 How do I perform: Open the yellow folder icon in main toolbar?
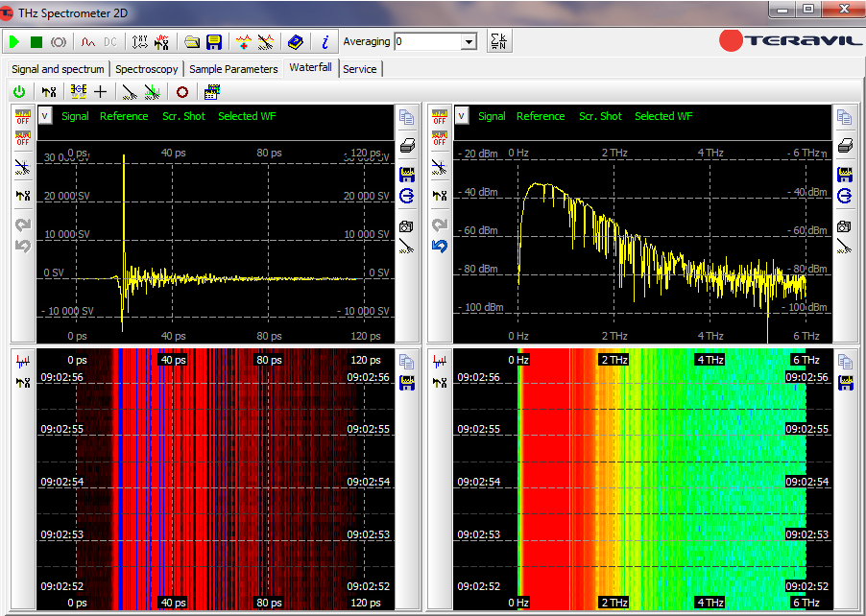point(192,42)
